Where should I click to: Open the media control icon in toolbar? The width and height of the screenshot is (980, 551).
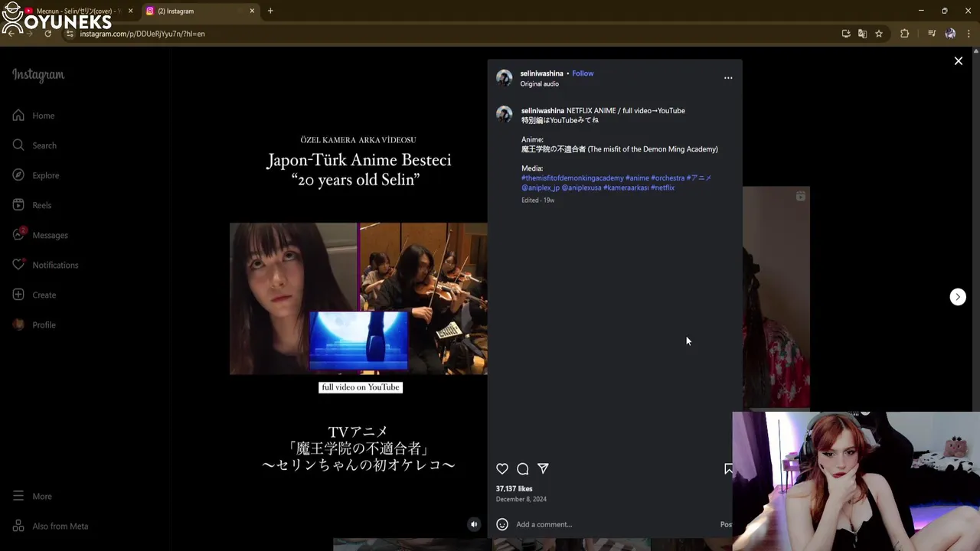pos(932,34)
